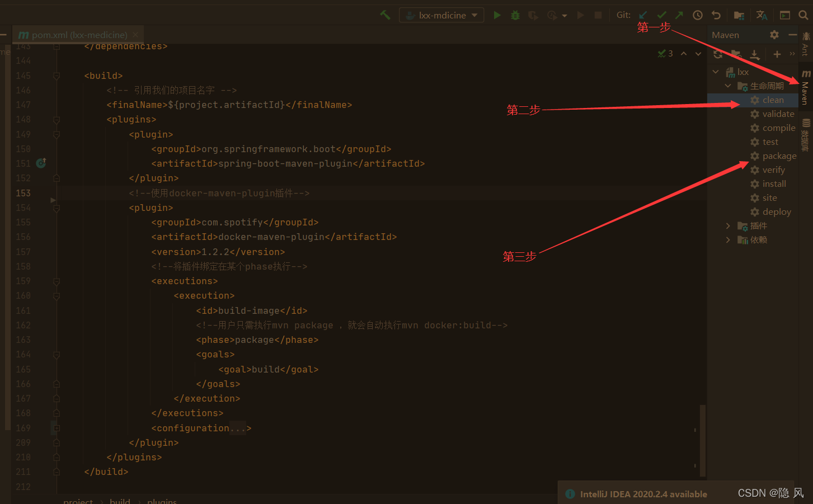Add Maven project with the plus icon
This screenshot has width=813, height=504.
777,54
